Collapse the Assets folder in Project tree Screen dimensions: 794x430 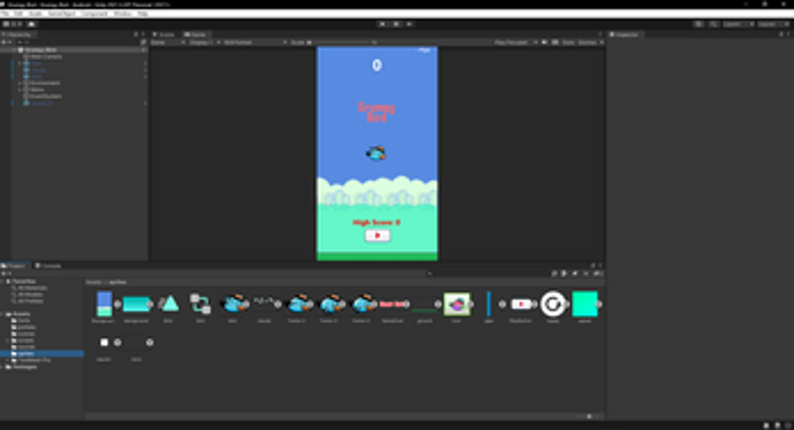click(3, 314)
